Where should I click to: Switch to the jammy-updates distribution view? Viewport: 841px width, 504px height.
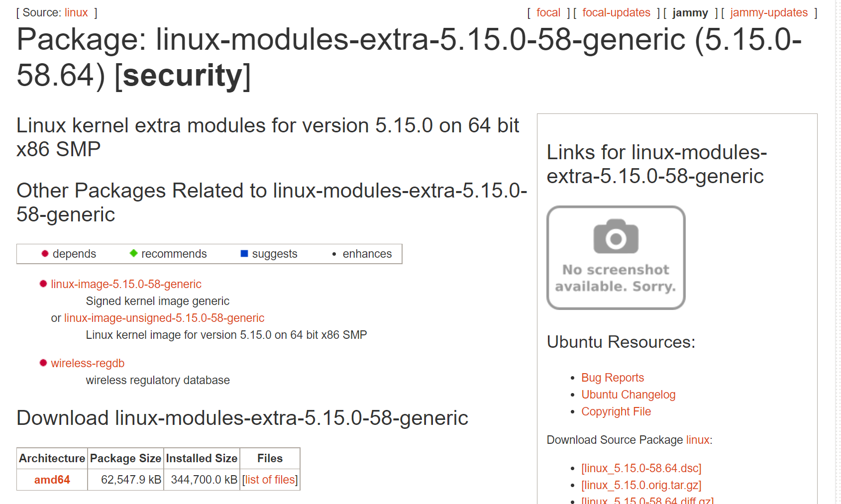768,12
